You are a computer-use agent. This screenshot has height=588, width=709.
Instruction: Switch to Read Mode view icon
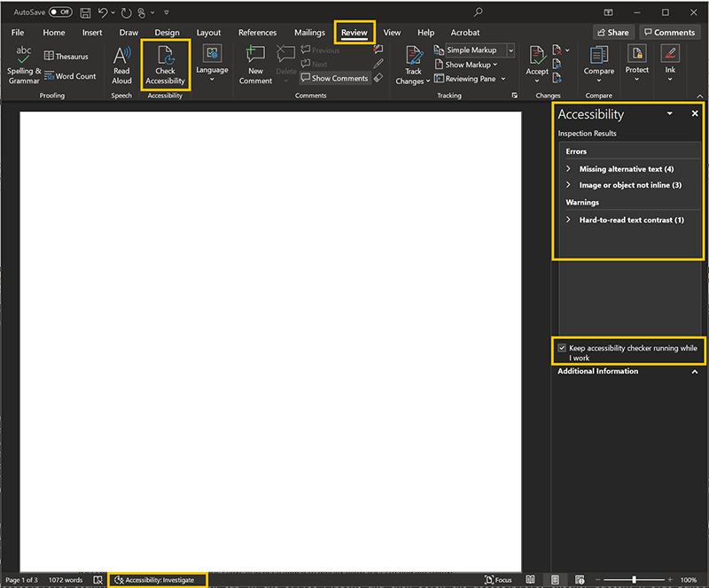click(530, 579)
